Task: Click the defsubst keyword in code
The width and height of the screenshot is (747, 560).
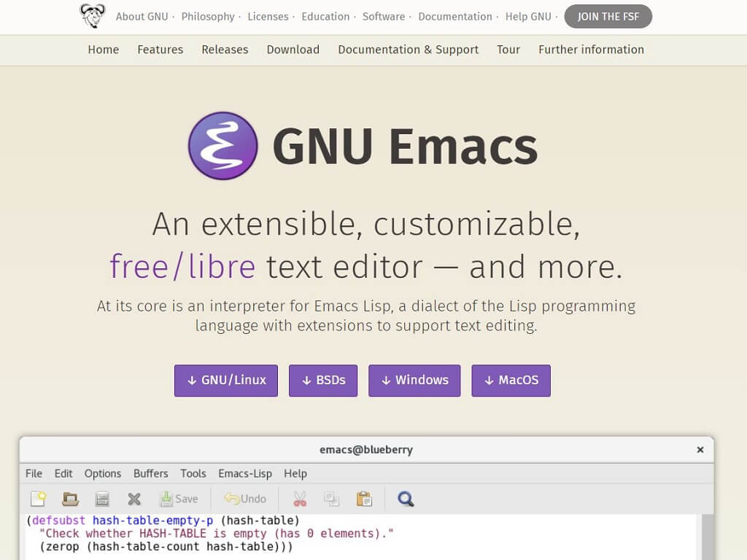Action: (x=58, y=521)
